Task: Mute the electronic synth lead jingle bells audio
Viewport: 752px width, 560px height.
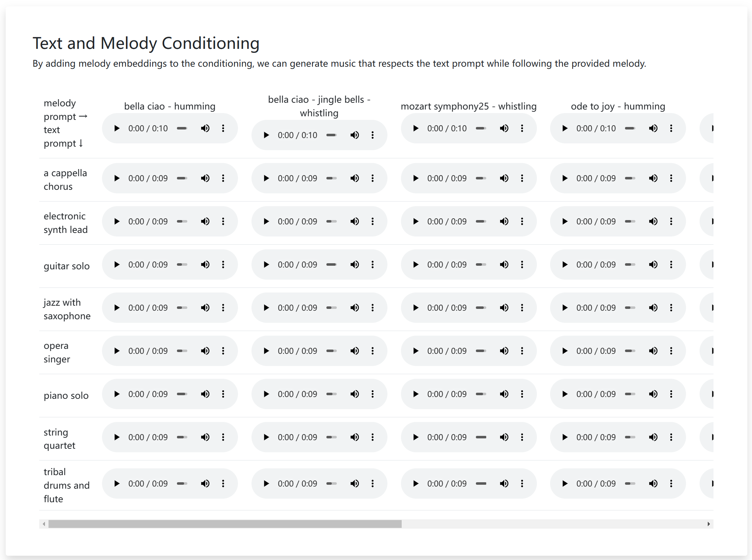Action: coord(355,221)
